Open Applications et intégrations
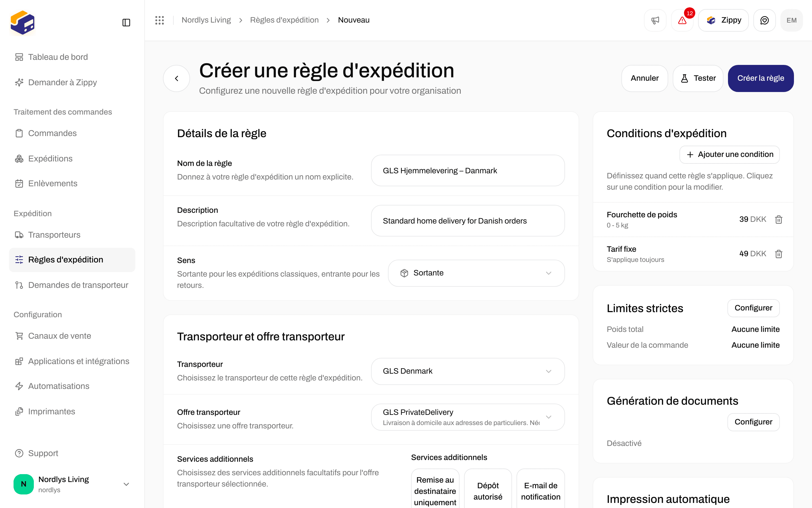812x508 pixels. [x=72, y=361]
